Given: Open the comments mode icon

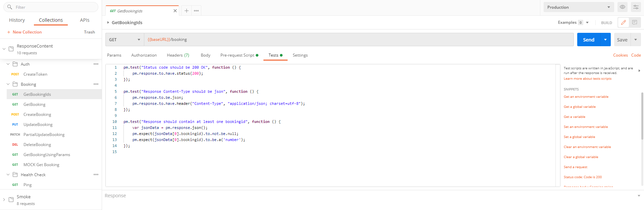Looking at the screenshot, I should click(x=635, y=22).
